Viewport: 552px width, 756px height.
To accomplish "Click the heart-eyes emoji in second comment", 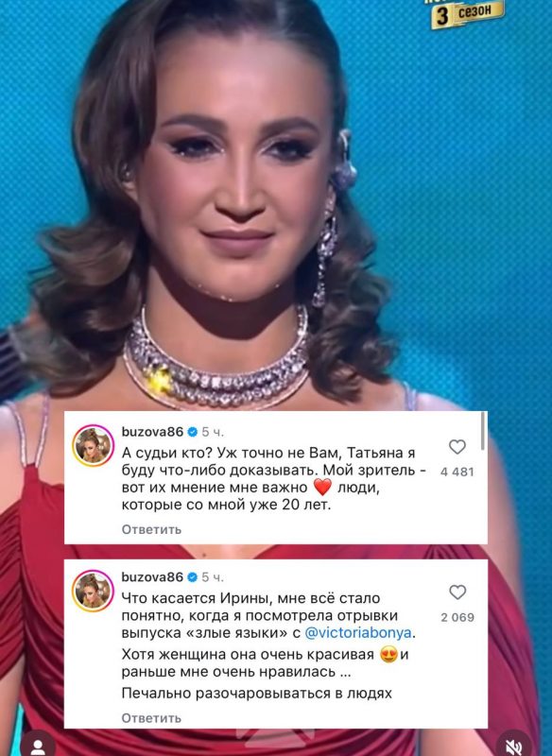I will (389, 654).
